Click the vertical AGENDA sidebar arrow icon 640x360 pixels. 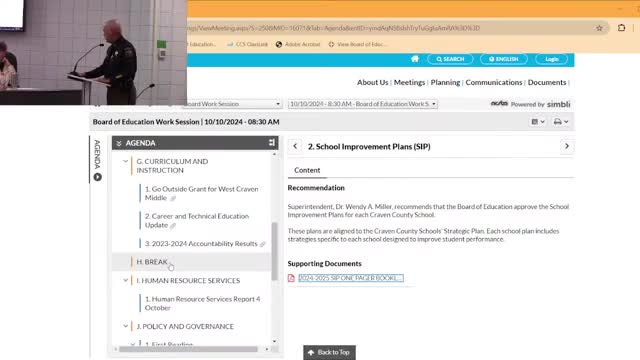click(x=98, y=177)
